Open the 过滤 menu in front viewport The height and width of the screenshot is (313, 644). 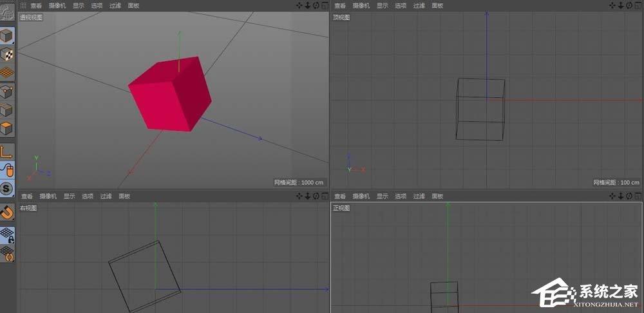pos(419,196)
